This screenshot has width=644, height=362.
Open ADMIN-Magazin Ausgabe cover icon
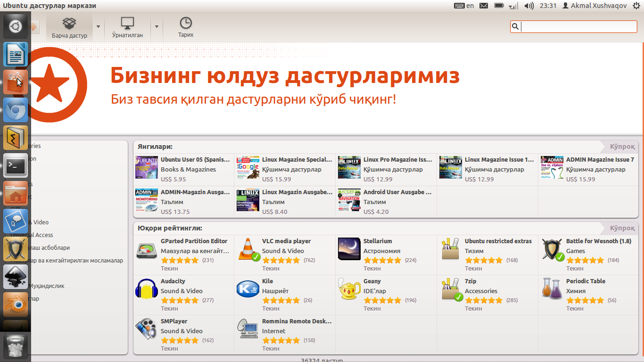click(x=147, y=200)
